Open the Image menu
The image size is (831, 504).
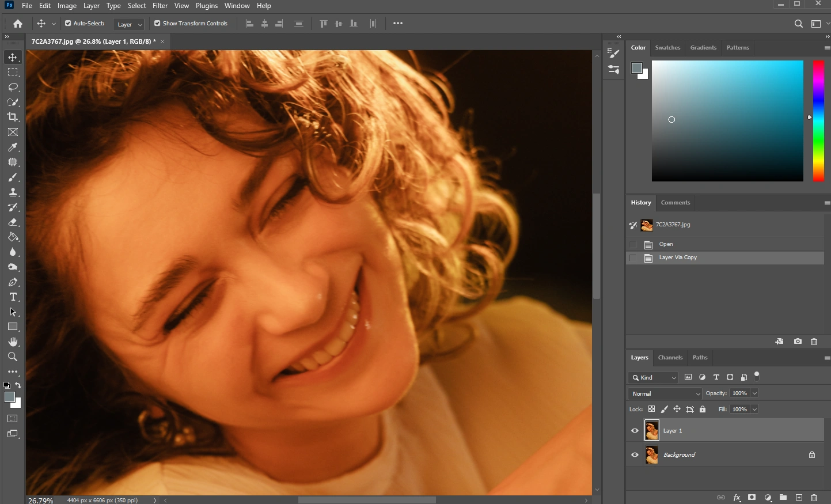click(67, 6)
